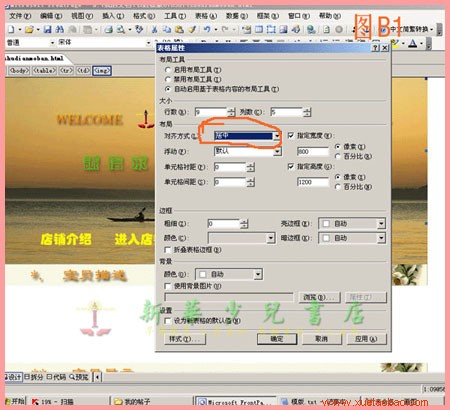Viewport: 450px width, 410px height.
Task: Click the Paste clipboard icon
Action: click(179, 29)
